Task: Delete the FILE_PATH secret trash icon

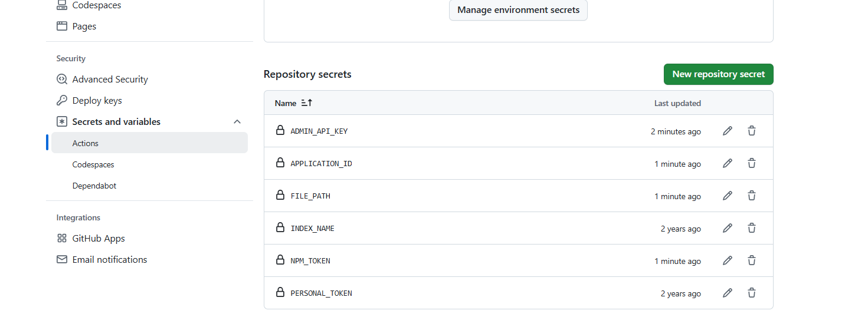Action: (752, 196)
